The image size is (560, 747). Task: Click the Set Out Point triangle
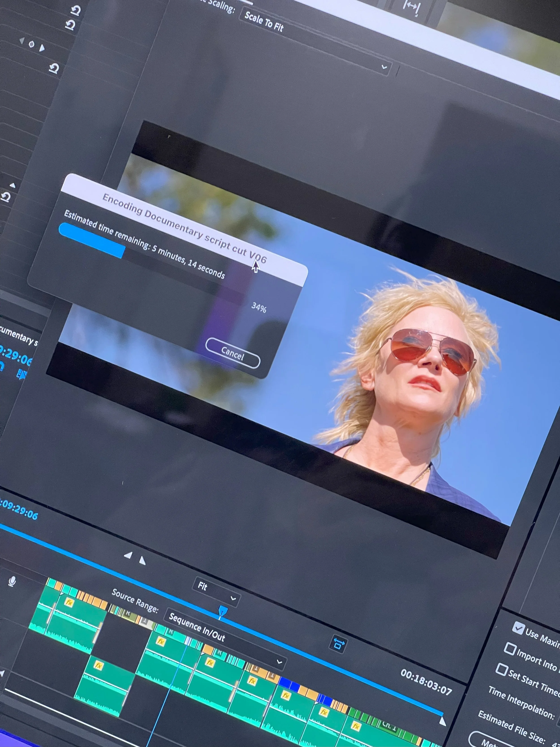click(142, 561)
